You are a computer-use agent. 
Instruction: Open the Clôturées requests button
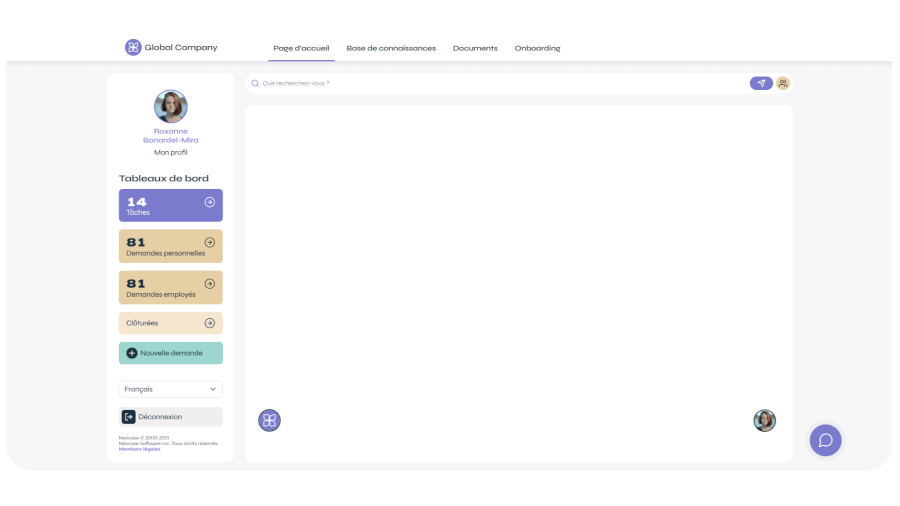pos(170,323)
